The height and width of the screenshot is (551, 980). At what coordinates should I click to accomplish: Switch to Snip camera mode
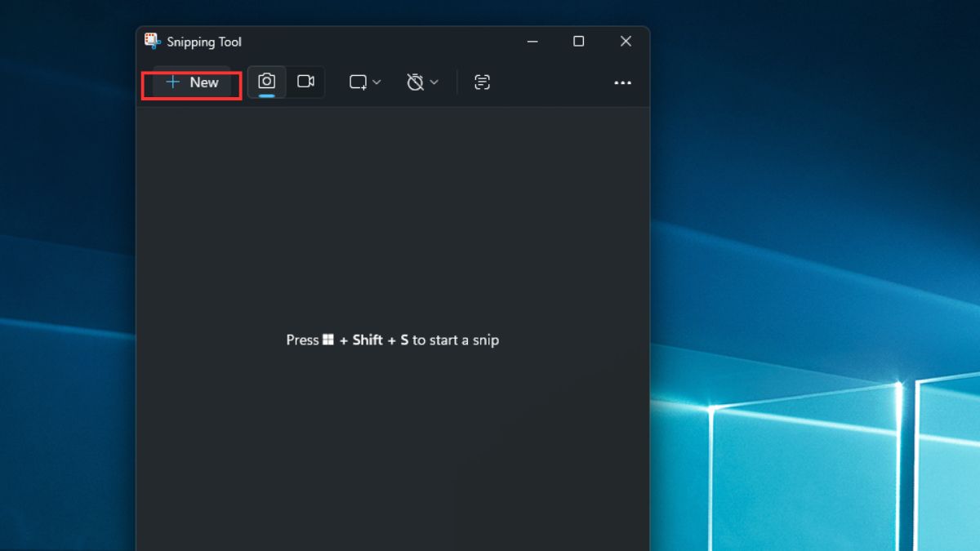click(x=266, y=82)
